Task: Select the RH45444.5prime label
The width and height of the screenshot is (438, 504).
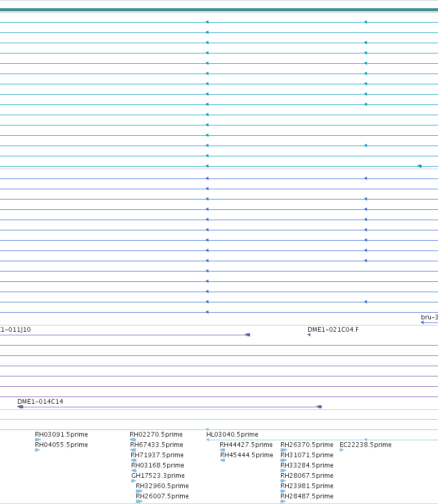Action: (x=247, y=455)
